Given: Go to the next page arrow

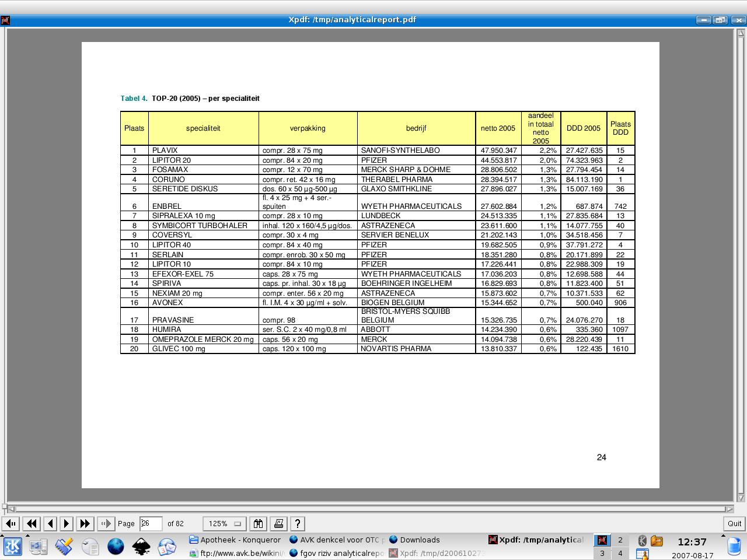Looking at the screenshot, I should tap(67, 524).
